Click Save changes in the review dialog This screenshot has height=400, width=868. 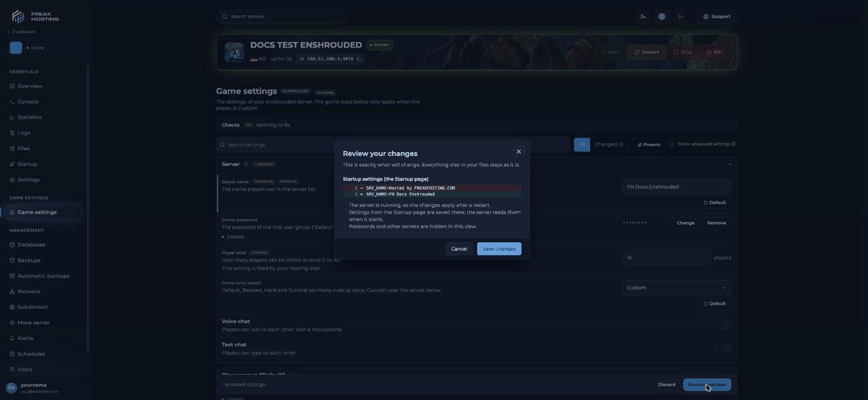tap(499, 249)
